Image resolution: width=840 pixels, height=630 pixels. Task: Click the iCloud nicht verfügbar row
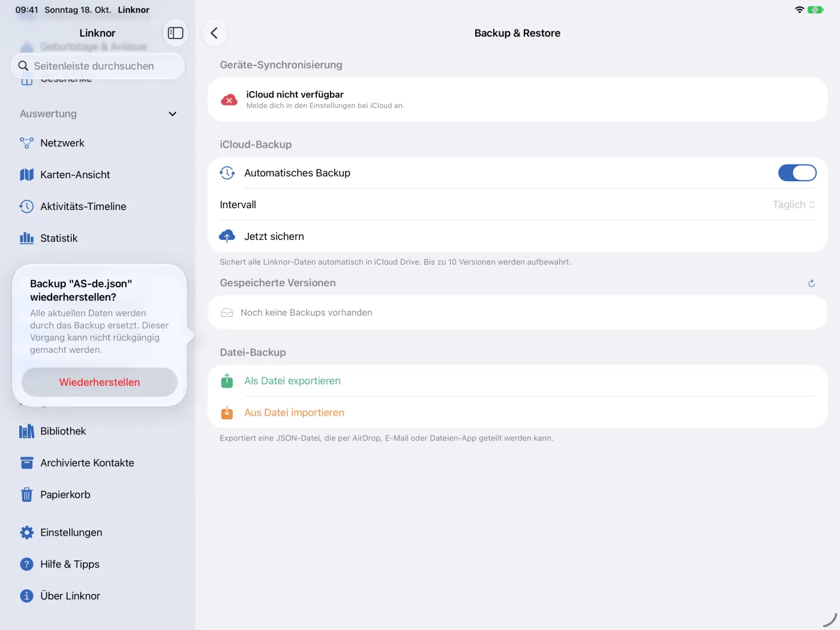[518, 100]
